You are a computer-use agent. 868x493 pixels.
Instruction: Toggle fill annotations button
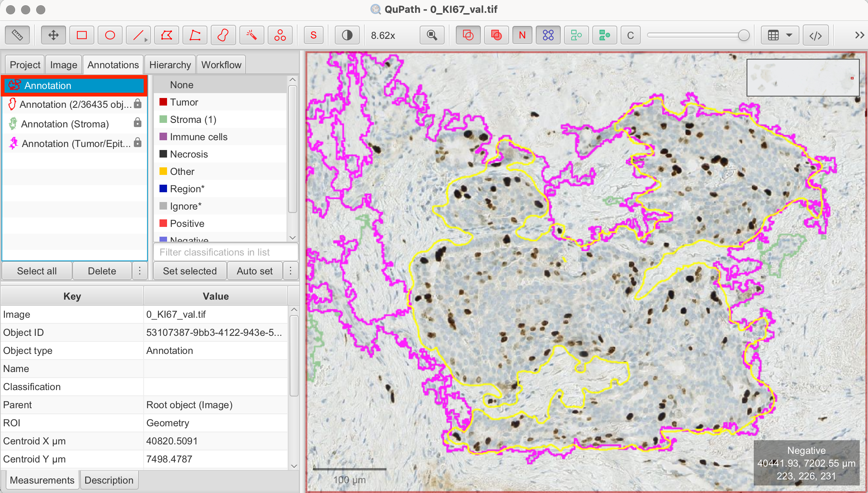coord(496,35)
